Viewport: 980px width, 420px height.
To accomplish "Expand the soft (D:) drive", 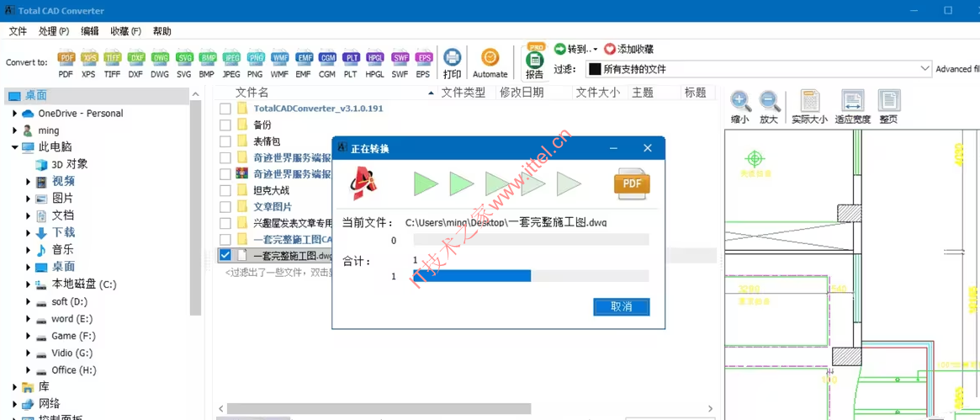I will tap(28, 302).
